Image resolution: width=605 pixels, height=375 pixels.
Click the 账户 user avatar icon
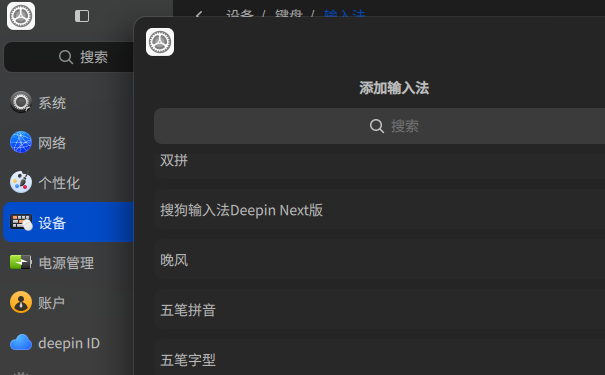coord(21,302)
